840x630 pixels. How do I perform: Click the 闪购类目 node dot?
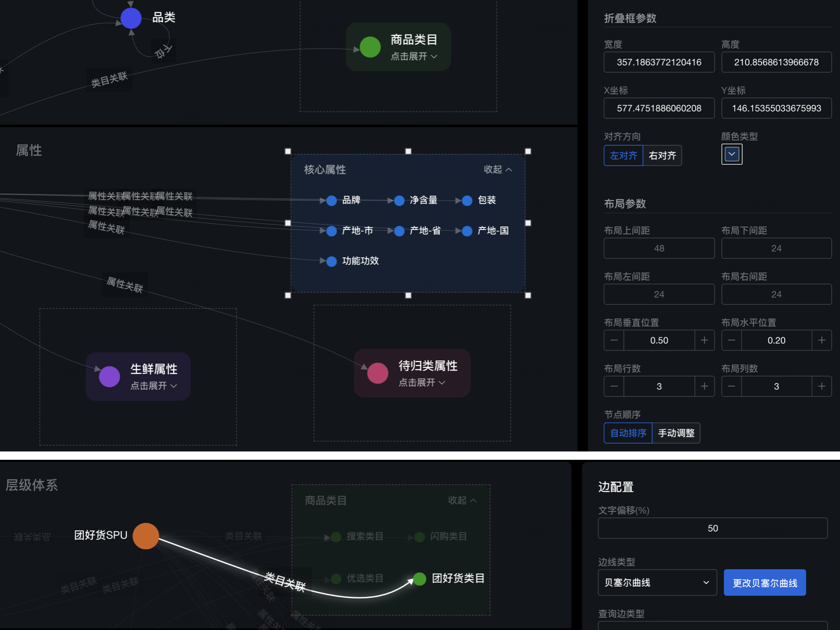point(420,537)
